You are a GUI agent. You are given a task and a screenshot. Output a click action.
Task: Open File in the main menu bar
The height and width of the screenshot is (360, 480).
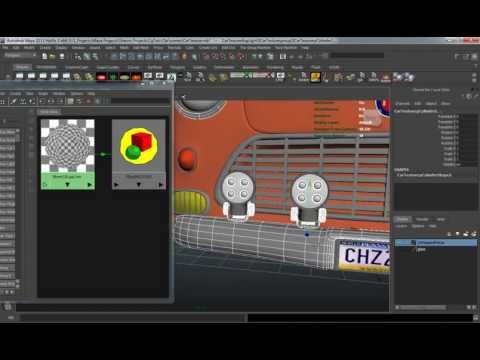click(x=5, y=48)
